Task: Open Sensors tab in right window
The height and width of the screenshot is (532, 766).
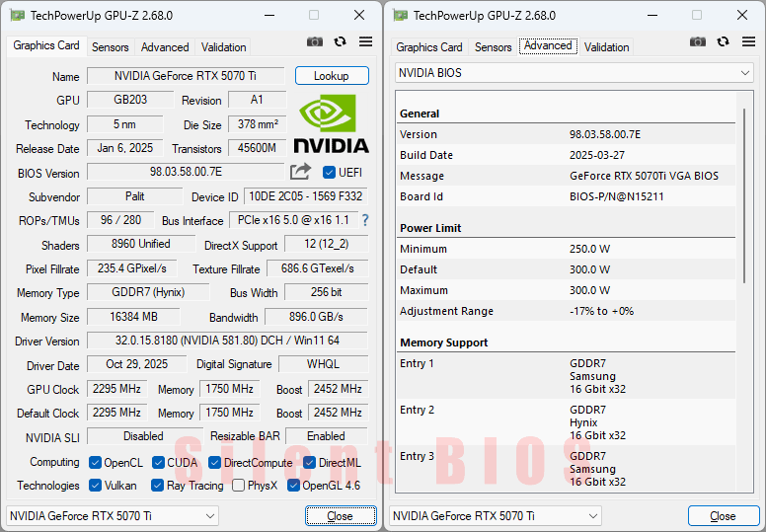Action: tap(493, 47)
